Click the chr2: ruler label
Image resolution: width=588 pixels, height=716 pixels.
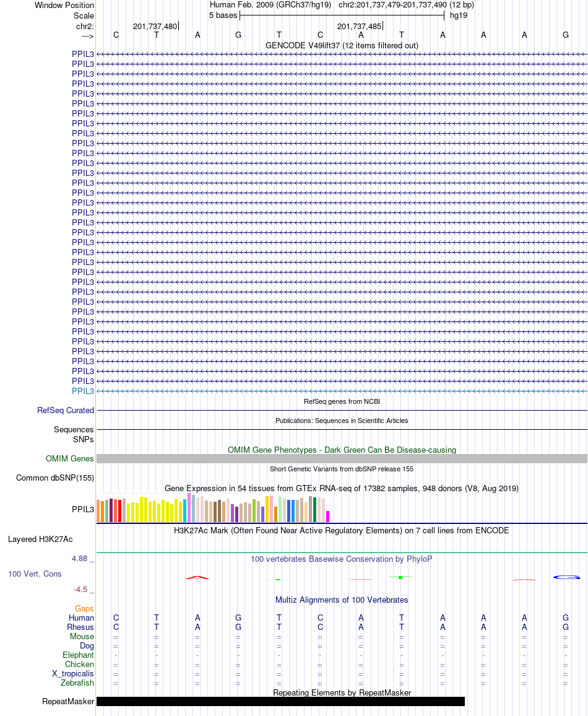point(85,26)
